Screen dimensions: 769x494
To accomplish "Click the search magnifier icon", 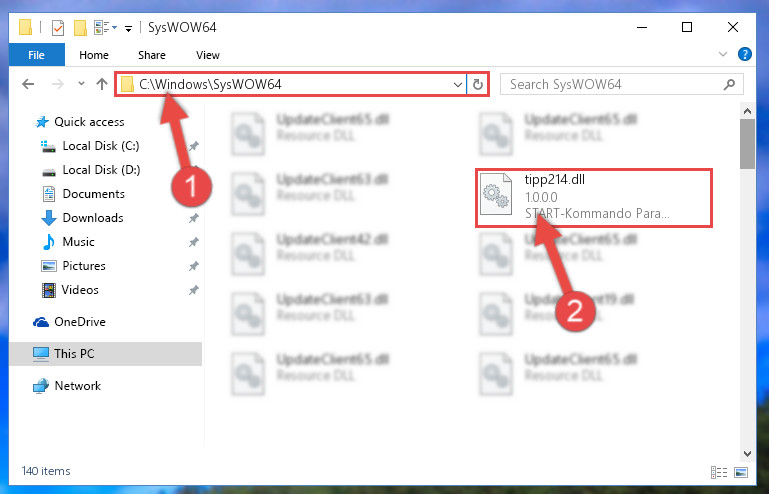I will click(729, 84).
